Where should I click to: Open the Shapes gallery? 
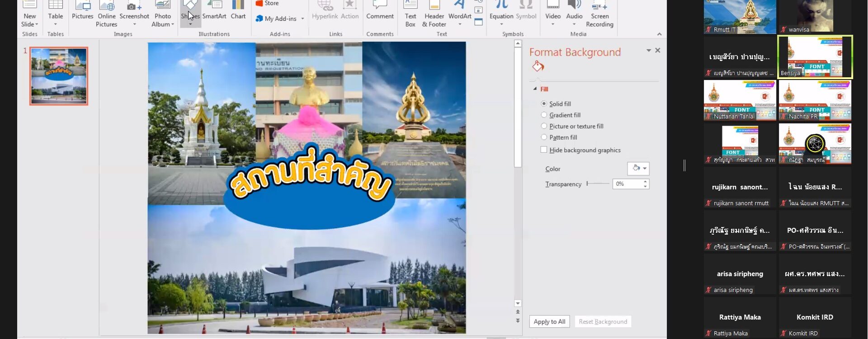click(190, 14)
